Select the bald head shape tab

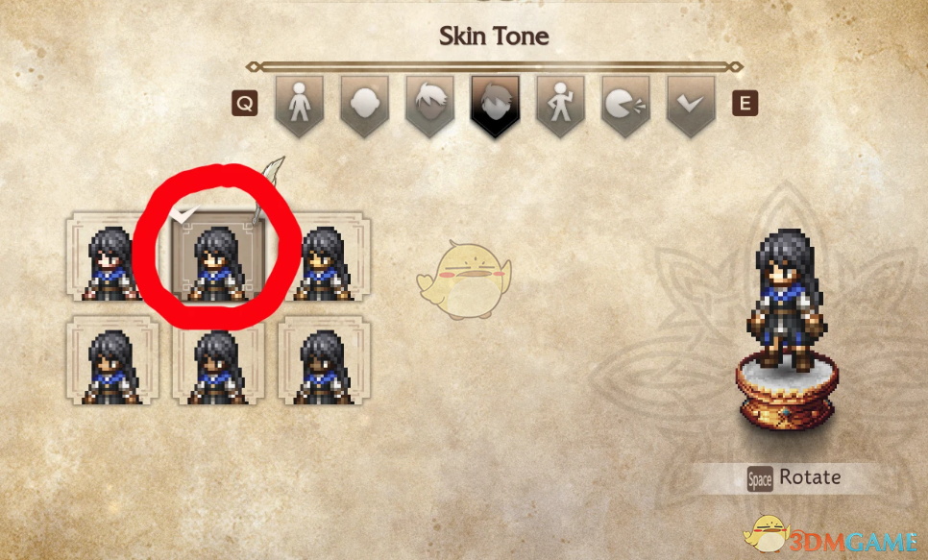point(365,106)
